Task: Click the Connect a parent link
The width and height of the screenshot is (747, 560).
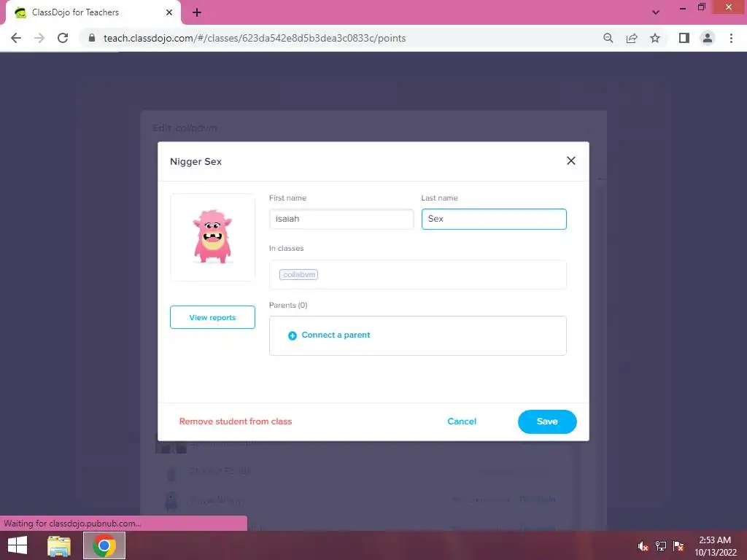Action: click(x=336, y=335)
